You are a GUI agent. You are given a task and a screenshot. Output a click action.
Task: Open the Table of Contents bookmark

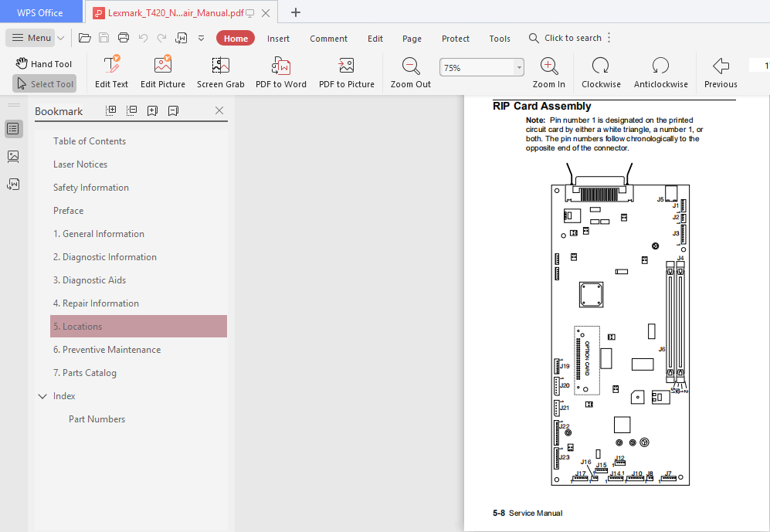coord(90,141)
